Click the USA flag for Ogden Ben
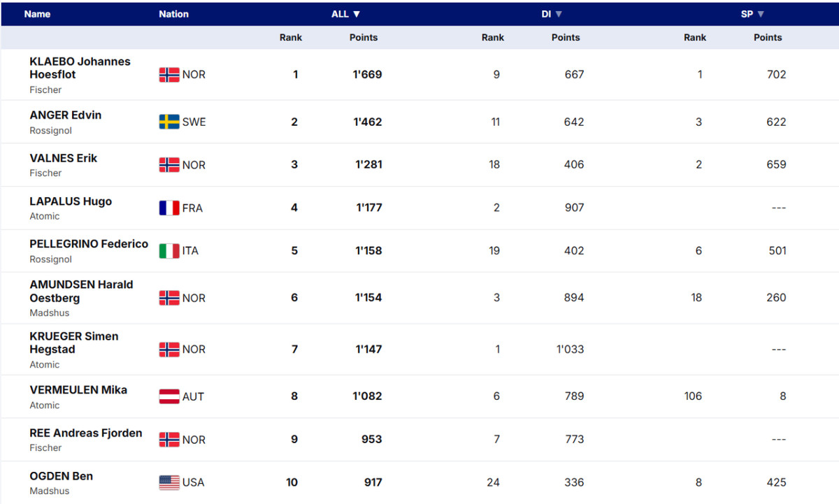This screenshot has height=504, width=839. (x=169, y=482)
